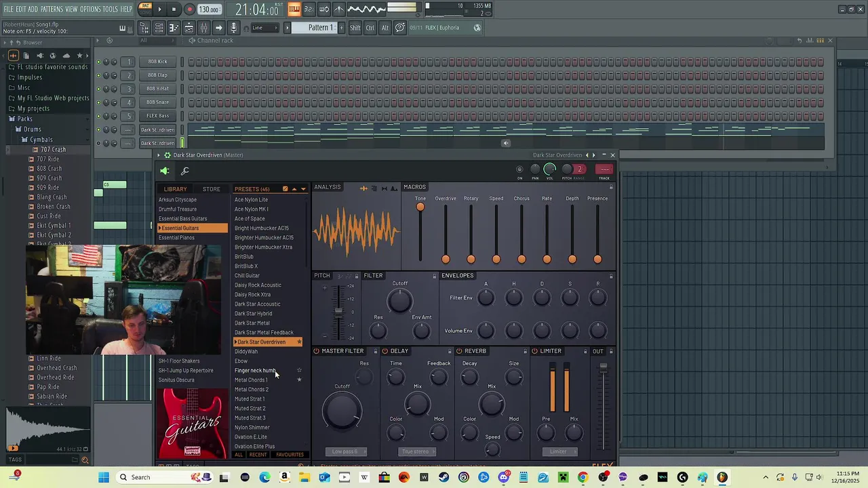Image resolution: width=868 pixels, height=488 pixels.
Task: Toggle the plugin ON button
Action: coord(520,169)
